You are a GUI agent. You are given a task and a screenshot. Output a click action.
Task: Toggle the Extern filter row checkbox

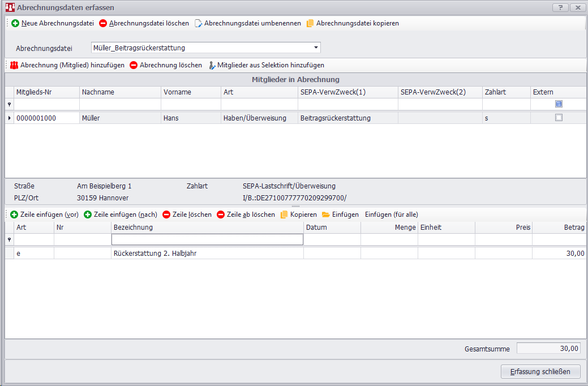pyautogui.click(x=559, y=104)
